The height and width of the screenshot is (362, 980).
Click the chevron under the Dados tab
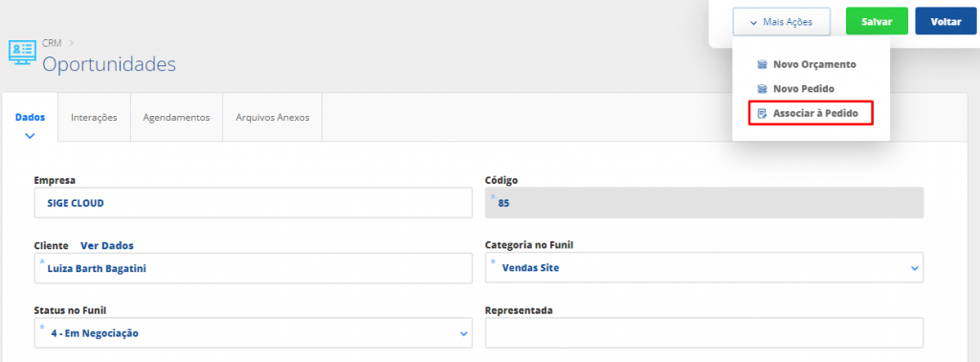[x=30, y=135]
